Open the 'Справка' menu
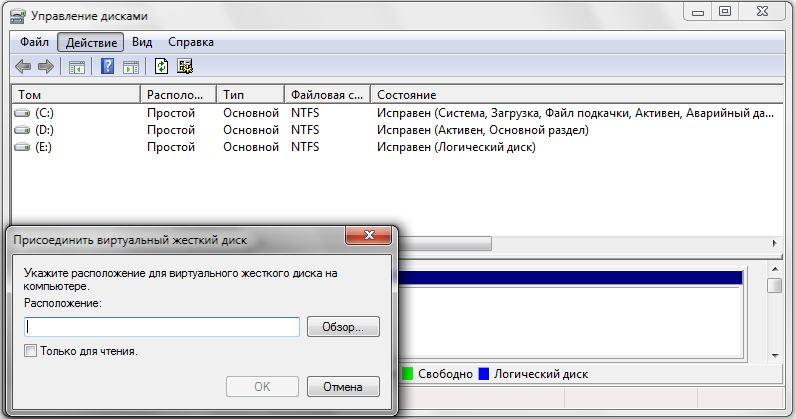The width and height of the screenshot is (796, 419). 190,42
